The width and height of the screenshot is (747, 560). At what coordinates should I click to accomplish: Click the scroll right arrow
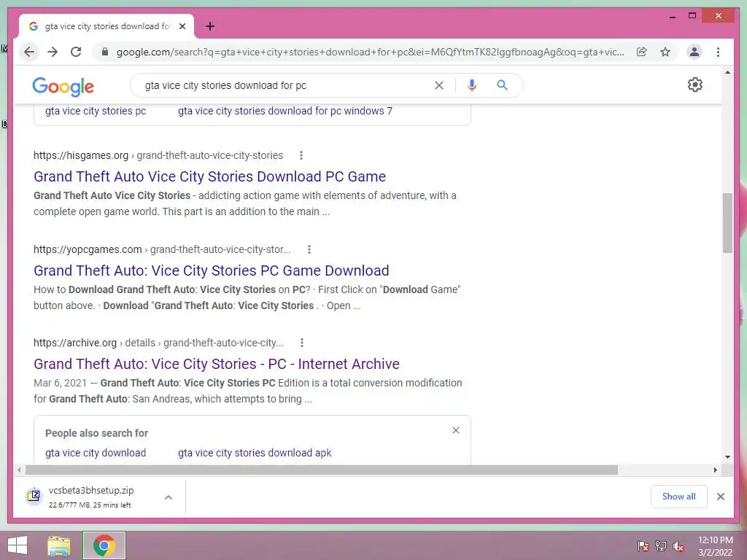pos(715,470)
